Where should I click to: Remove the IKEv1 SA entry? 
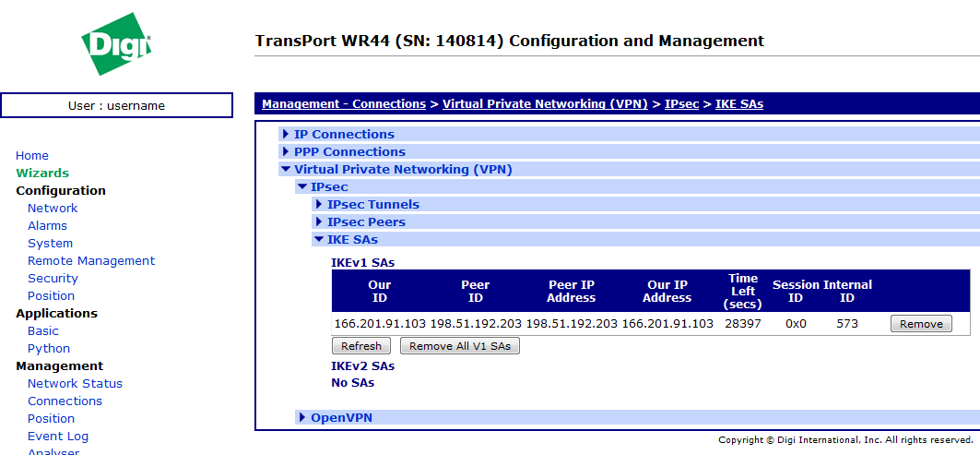pyautogui.click(x=921, y=323)
